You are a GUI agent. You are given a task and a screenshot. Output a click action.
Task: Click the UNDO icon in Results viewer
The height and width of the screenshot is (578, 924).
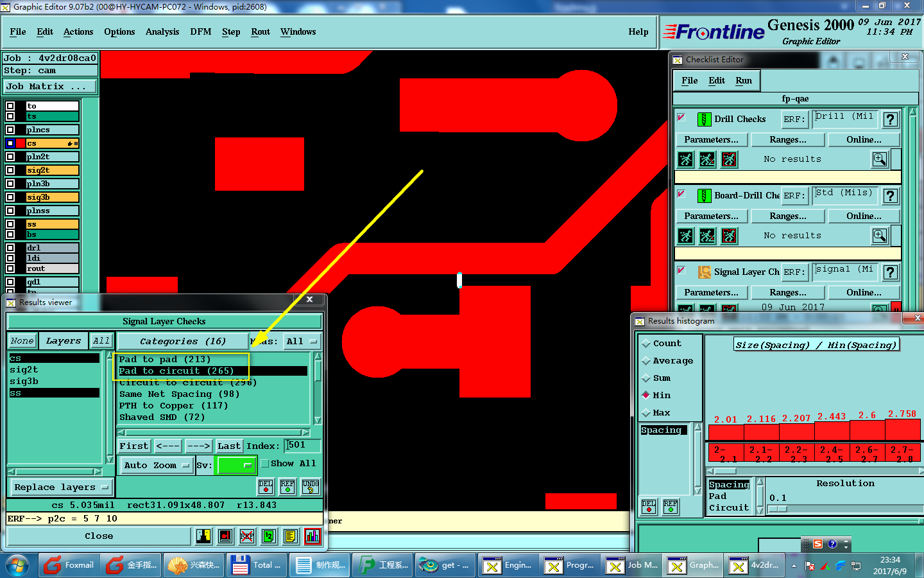pos(311,487)
